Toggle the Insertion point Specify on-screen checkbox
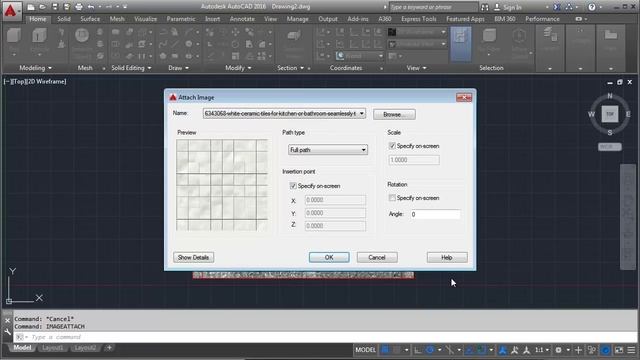Image resolution: width=640 pixels, height=360 pixels. (293, 186)
